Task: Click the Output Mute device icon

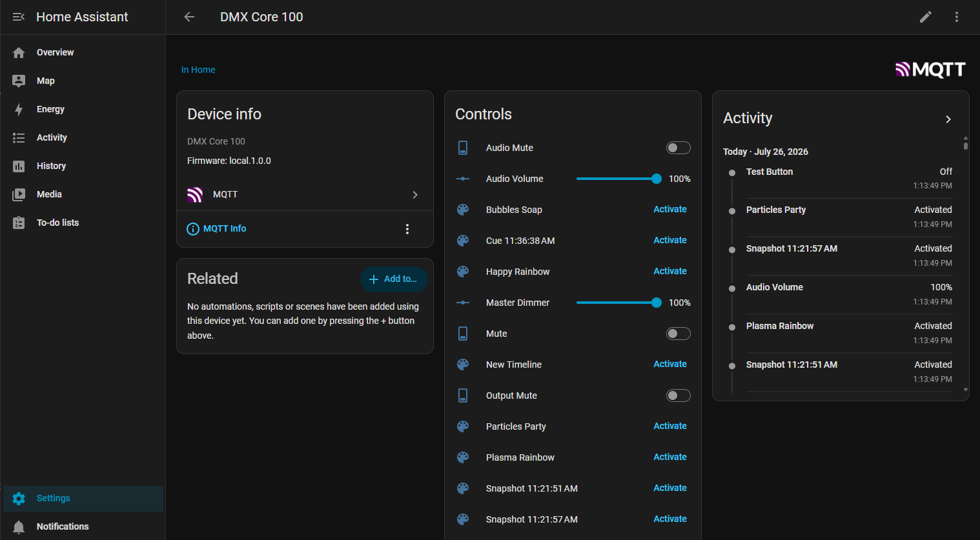Action: point(463,395)
